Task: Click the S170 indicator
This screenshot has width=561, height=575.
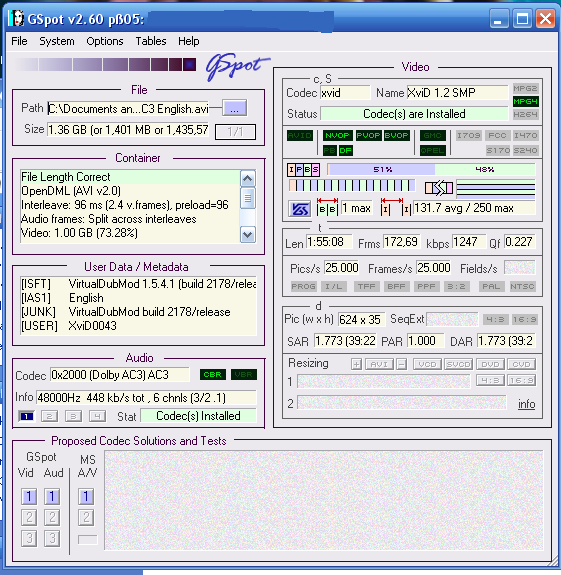Action: (498, 150)
